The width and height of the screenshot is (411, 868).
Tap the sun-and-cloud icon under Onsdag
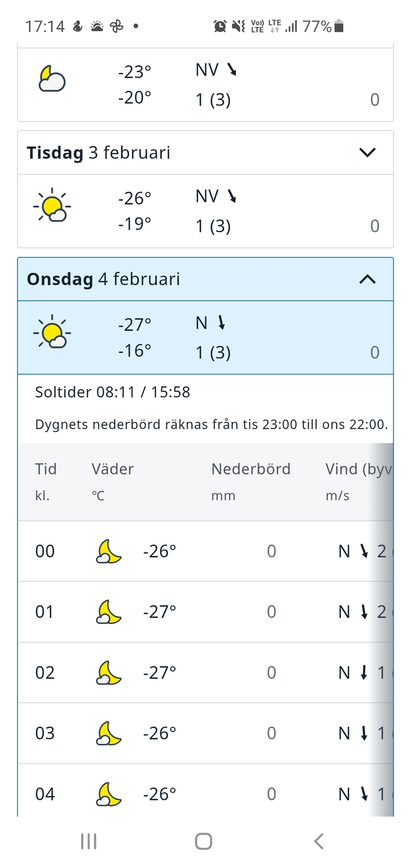tap(52, 331)
